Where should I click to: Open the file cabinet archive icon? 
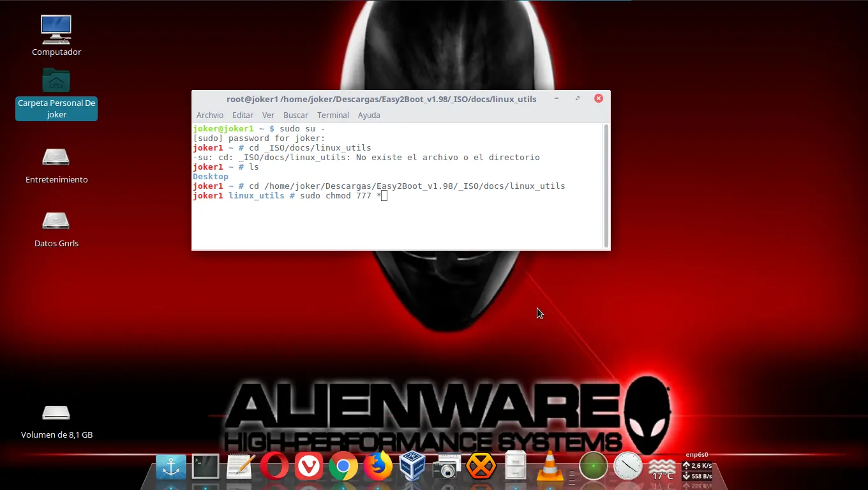coord(515,466)
